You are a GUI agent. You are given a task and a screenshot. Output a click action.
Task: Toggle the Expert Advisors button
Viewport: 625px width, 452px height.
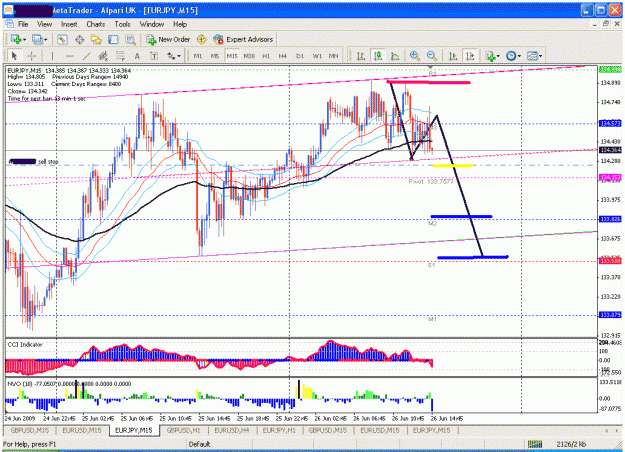click(x=243, y=39)
